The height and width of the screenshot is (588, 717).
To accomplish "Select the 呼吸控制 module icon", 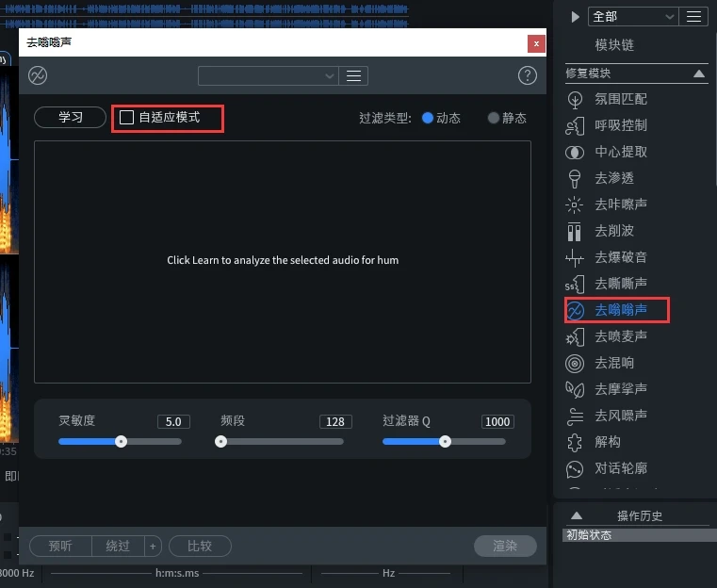I will coord(575,125).
